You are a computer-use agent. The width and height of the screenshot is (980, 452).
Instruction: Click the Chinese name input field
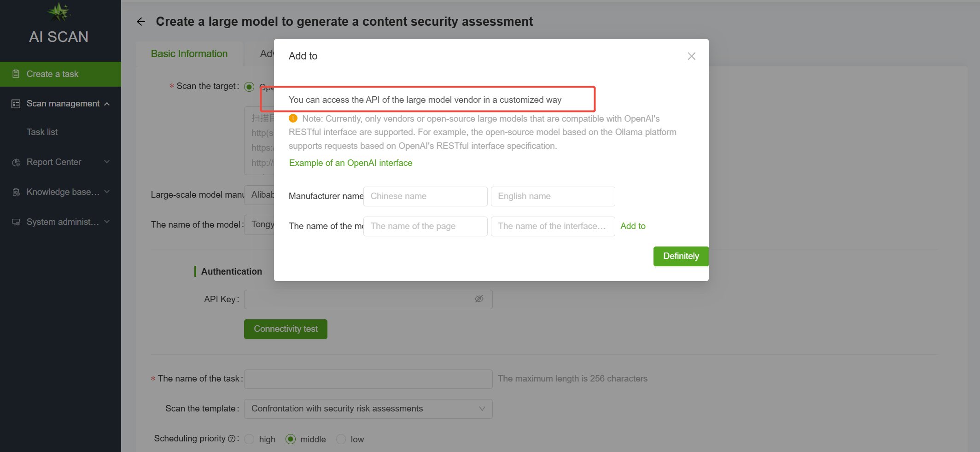coord(425,196)
